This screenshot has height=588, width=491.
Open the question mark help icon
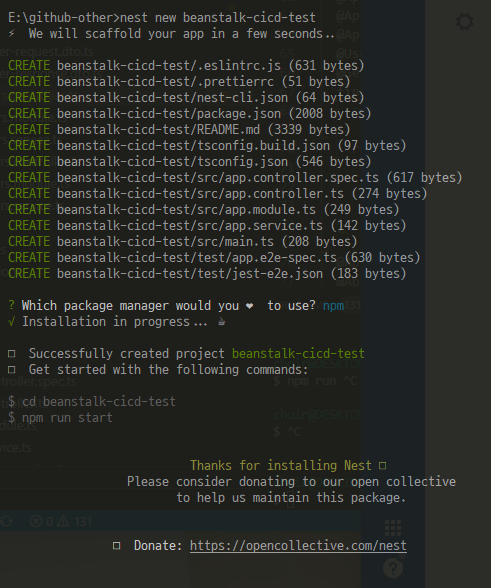pyautogui.click(x=393, y=568)
